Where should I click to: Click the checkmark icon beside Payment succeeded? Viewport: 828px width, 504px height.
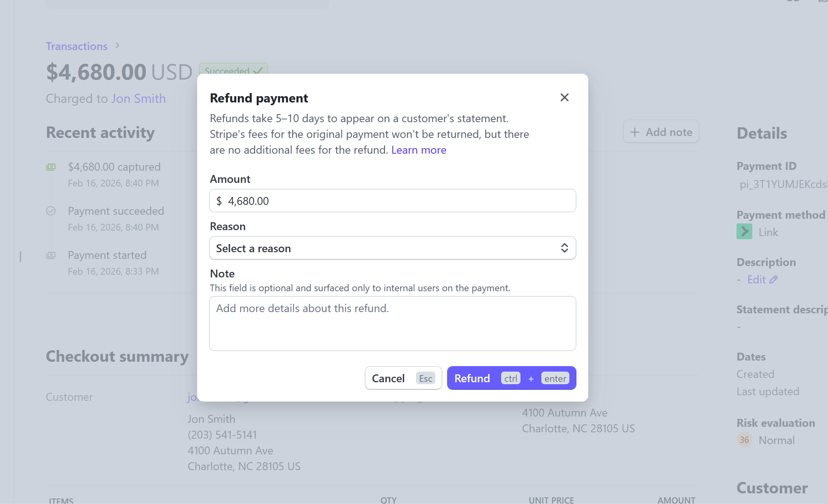click(x=51, y=211)
